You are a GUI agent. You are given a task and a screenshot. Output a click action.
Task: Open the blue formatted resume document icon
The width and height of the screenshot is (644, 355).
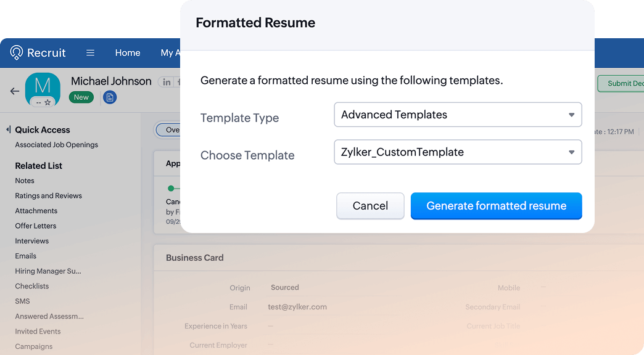(x=110, y=97)
